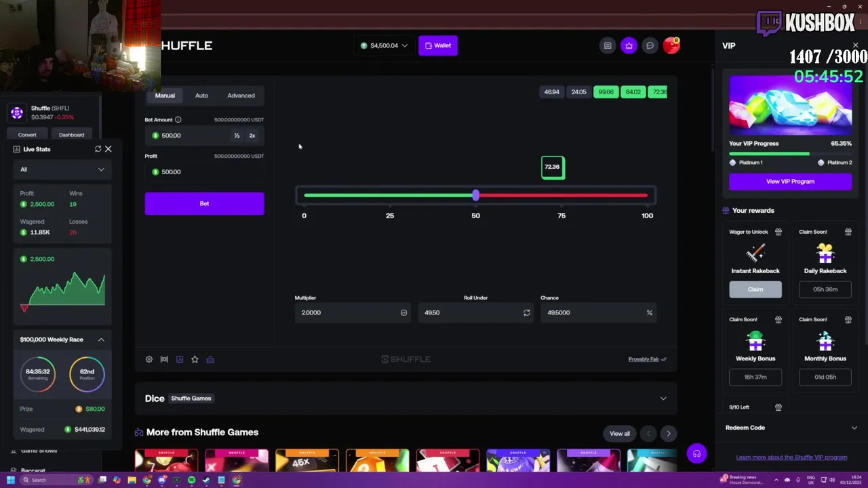Place the bet with Bet button
The height and width of the screenshot is (488, 868).
click(204, 203)
